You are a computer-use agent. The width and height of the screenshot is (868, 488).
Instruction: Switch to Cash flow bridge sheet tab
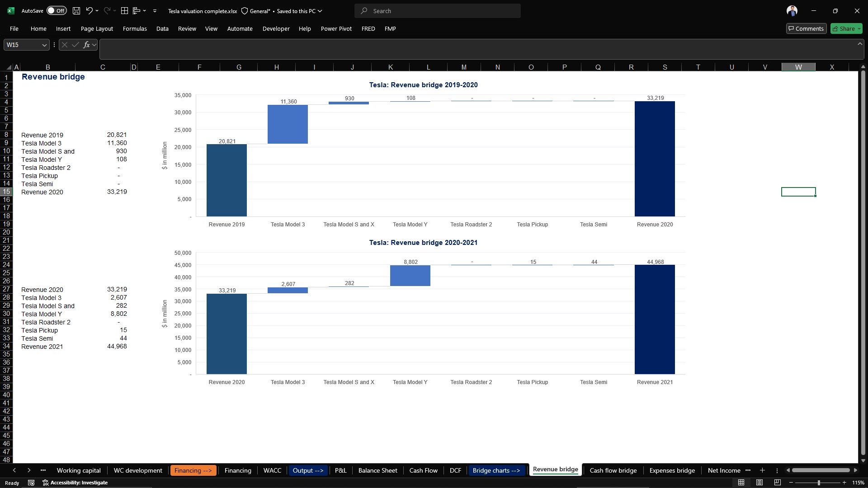pos(613,470)
